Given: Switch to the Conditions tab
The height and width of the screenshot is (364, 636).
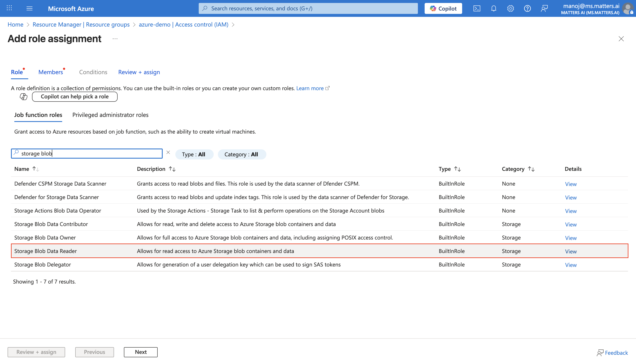Looking at the screenshot, I should coord(93,72).
